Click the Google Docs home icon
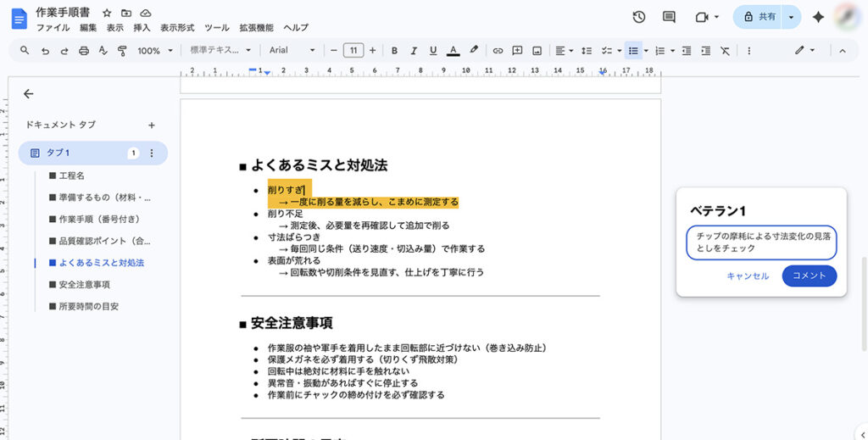 coord(19,19)
